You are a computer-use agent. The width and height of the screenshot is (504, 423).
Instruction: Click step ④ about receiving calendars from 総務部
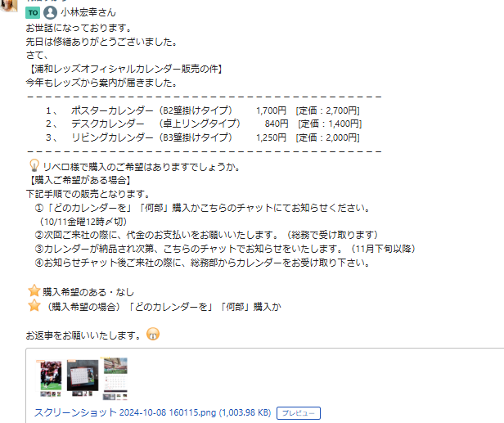pyautogui.click(x=202, y=263)
